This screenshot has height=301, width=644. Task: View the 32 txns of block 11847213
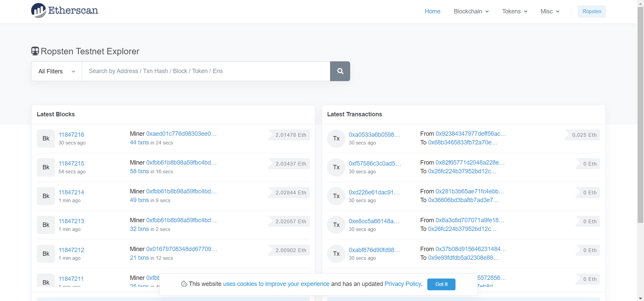pyautogui.click(x=139, y=229)
